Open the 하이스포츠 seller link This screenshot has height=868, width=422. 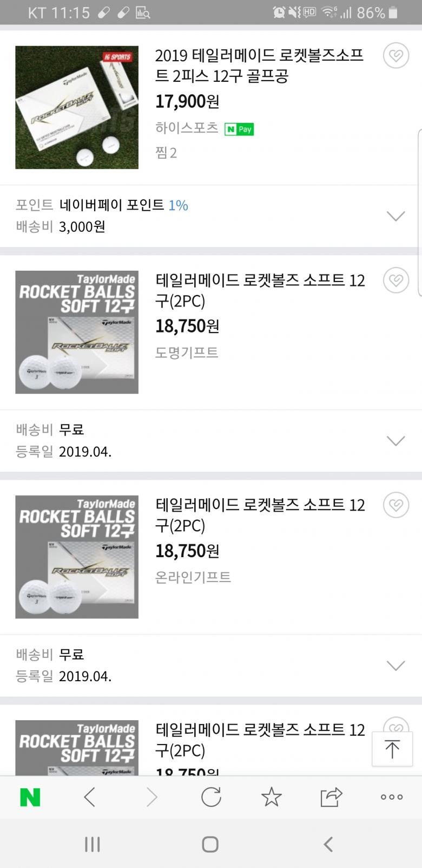tap(187, 128)
